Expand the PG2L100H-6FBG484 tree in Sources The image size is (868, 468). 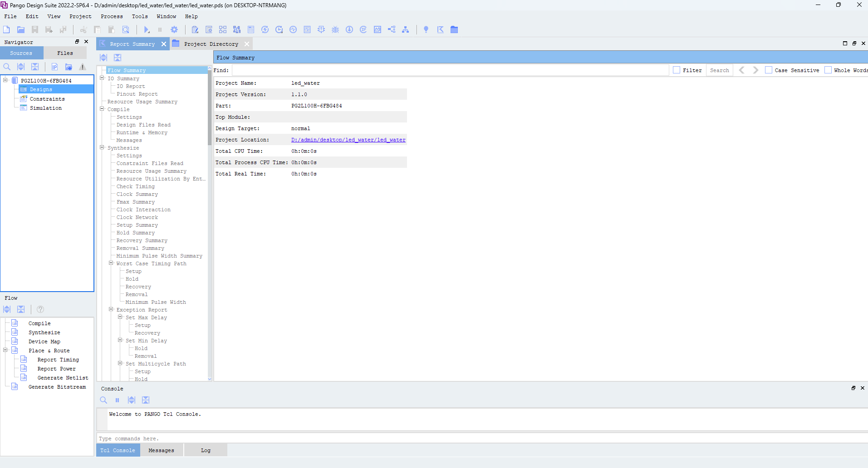click(5, 80)
